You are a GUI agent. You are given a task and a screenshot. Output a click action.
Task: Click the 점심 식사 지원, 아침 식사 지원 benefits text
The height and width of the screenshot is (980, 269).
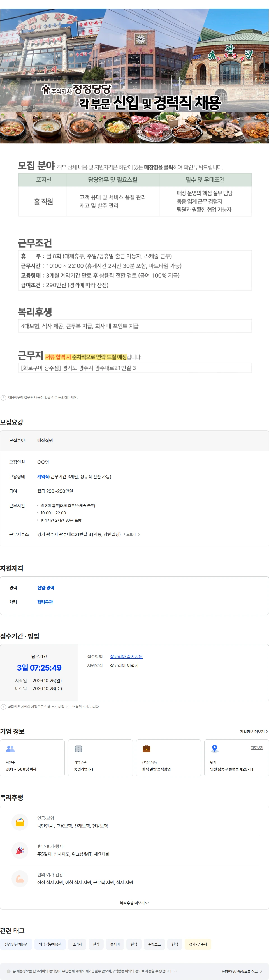pos(85,882)
